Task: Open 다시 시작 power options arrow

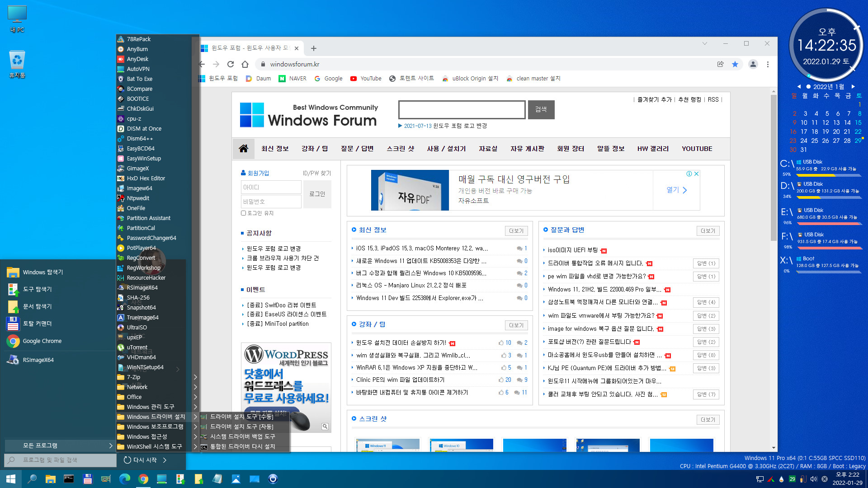Action: tap(165, 460)
